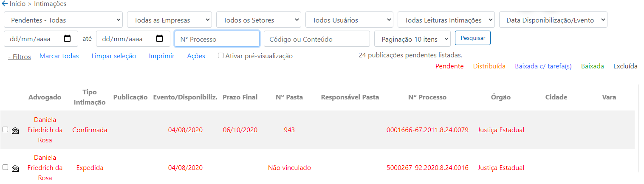Focus the Nº Processo input field

coord(217,39)
